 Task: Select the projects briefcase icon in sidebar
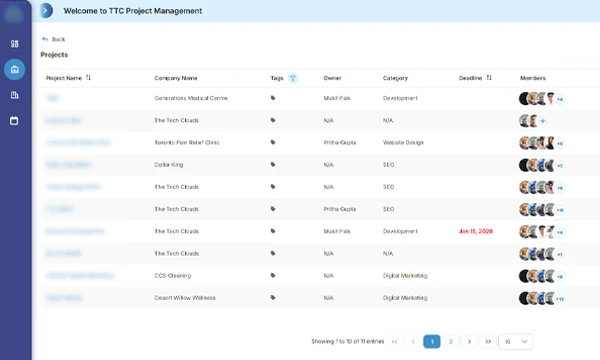coord(15,70)
